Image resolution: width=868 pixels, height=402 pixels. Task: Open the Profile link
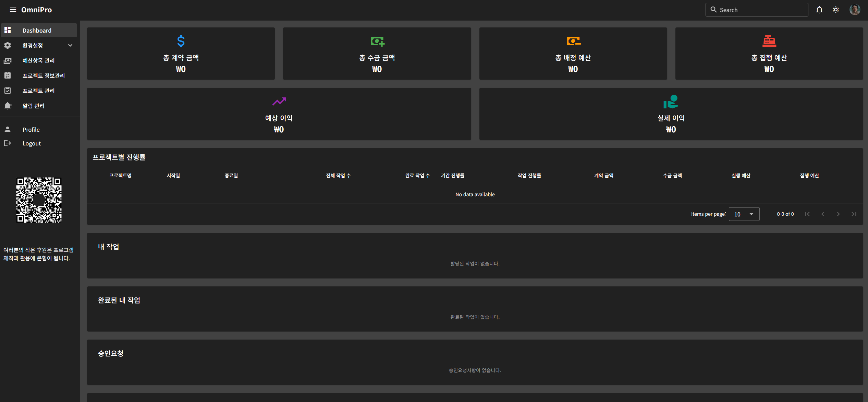pos(31,130)
